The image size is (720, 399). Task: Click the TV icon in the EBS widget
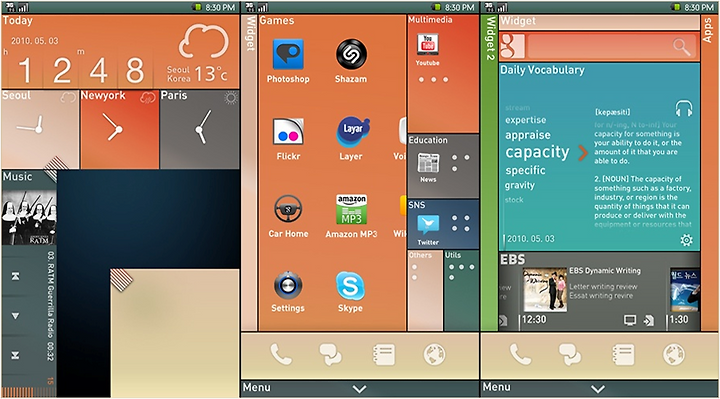pyautogui.click(x=630, y=320)
